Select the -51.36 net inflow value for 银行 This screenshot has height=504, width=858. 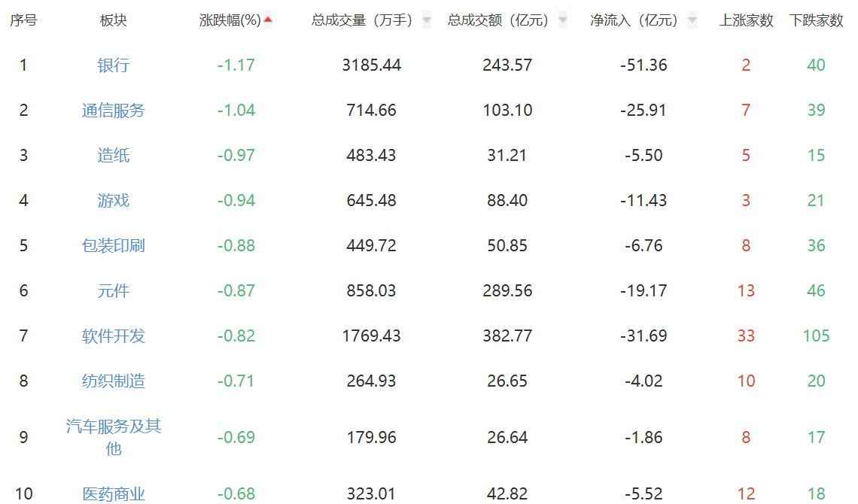point(642,65)
